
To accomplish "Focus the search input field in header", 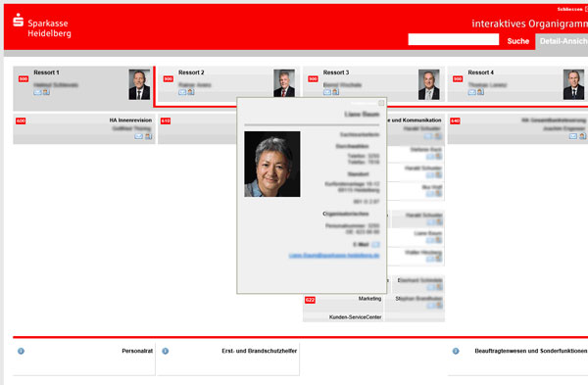I will pyautogui.click(x=454, y=39).
